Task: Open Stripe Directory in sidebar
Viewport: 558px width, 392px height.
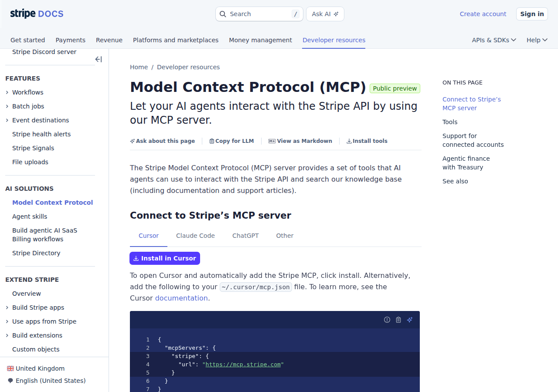Action: tap(36, 253)
